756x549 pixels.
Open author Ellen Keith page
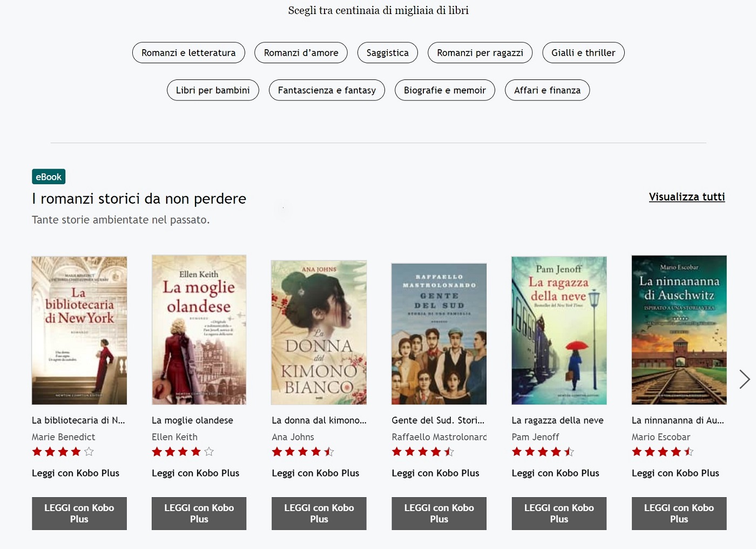point(174,437)
